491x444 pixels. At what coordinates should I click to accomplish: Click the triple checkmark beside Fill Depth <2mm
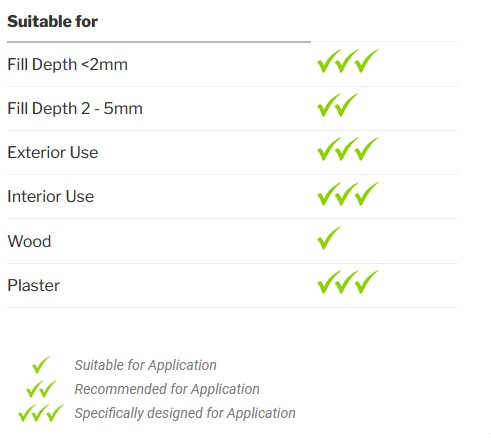[348, 61]
